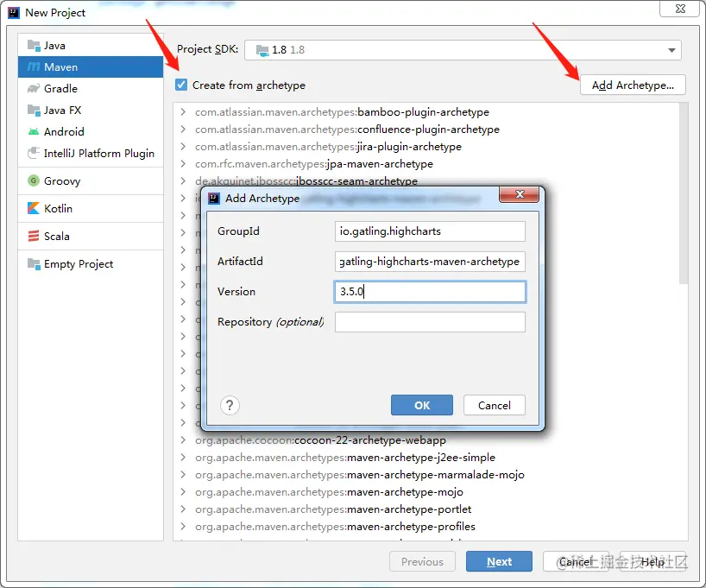Expand jbosscc-seam-archetype chevron
Image resolution: width=706 pixels, height=588 pixels.
(183, 180)
